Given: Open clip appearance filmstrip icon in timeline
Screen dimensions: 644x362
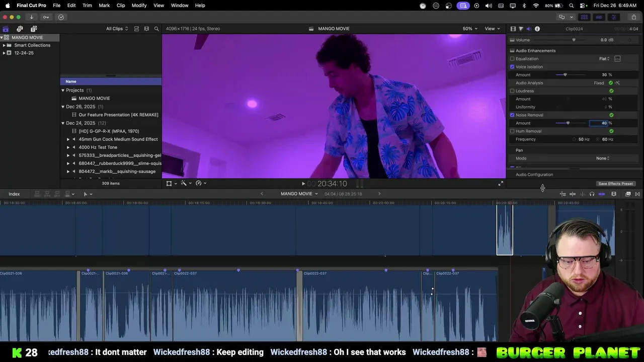Looking at the screenshot, I should [614, 194].
